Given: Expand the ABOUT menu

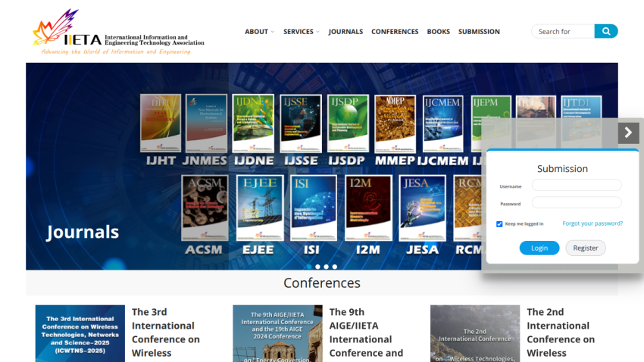Looking at the screenshot, I should [259, 32].
